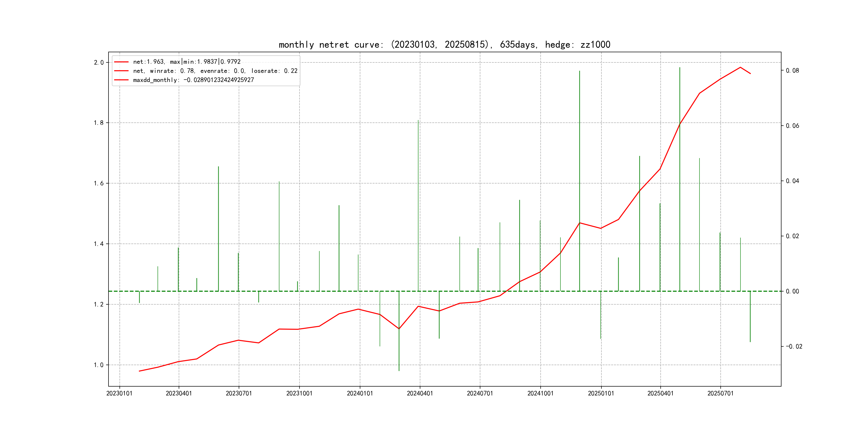Screen dimensions: 868x434
Task: Click right y-axis tick label -0.02
Action: pos(794,346)
